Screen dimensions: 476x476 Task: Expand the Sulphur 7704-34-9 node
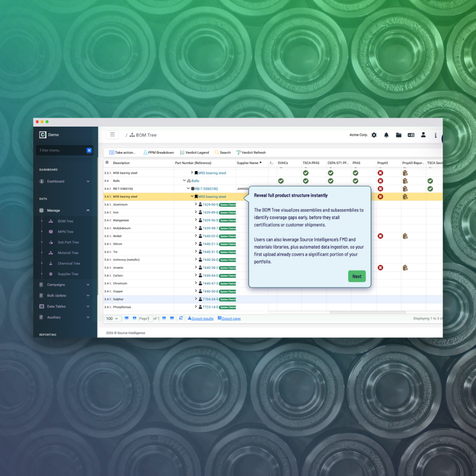point(196,299)
